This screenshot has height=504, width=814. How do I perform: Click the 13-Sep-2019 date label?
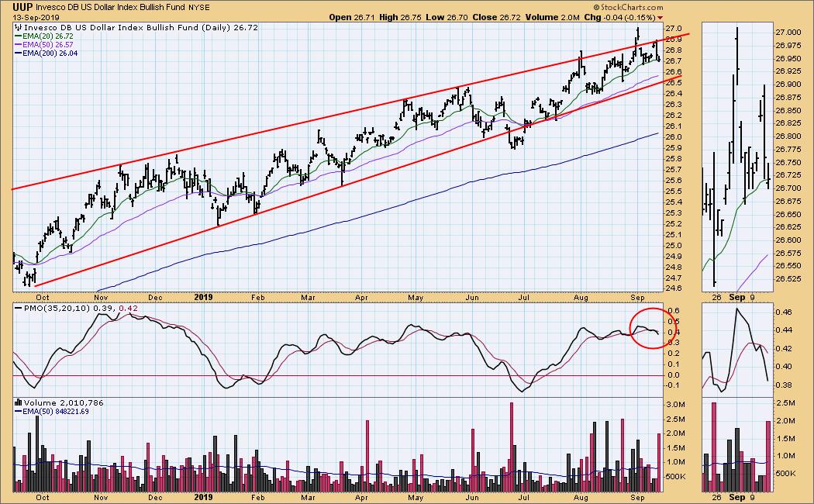tap(36, 18)
